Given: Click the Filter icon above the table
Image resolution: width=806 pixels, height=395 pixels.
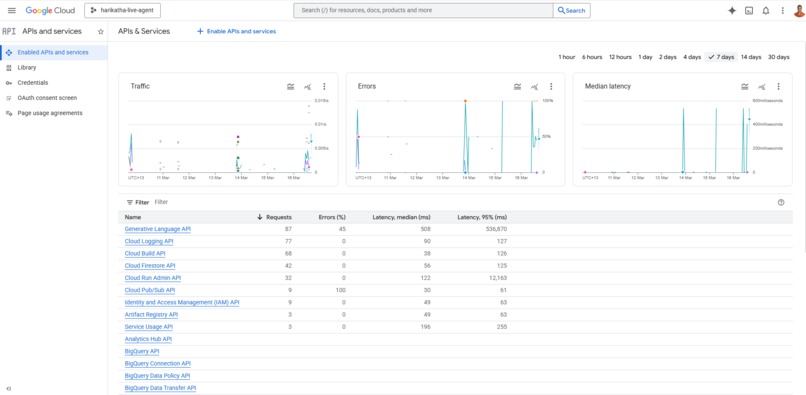Looking at the screenshot, I should tap(130, 203).
